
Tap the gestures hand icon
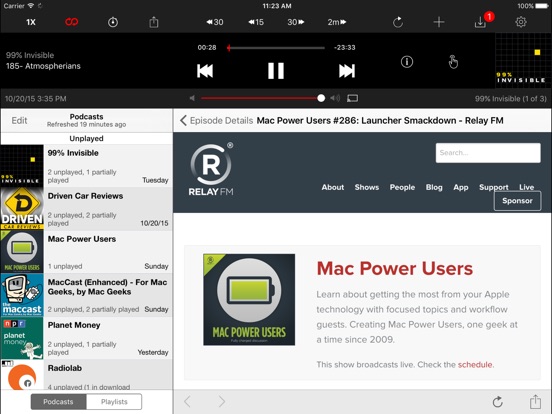click(x=453, y=62)
